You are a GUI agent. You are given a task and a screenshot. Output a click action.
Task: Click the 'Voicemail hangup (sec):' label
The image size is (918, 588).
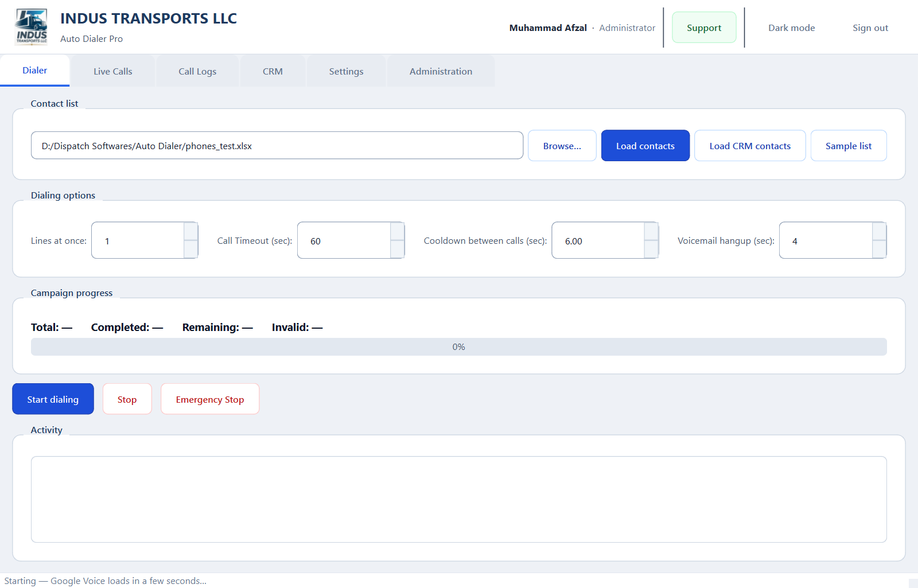click(726, 240)
